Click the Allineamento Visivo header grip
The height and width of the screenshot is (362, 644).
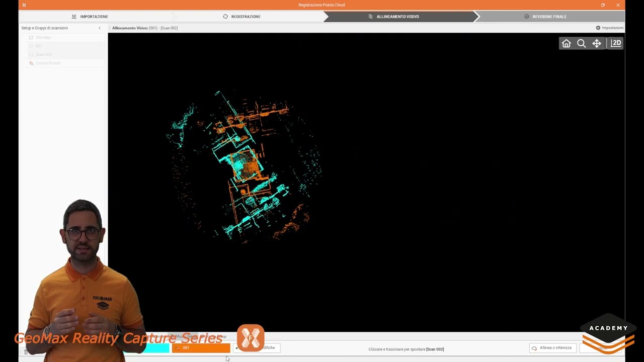coord(109,28)
